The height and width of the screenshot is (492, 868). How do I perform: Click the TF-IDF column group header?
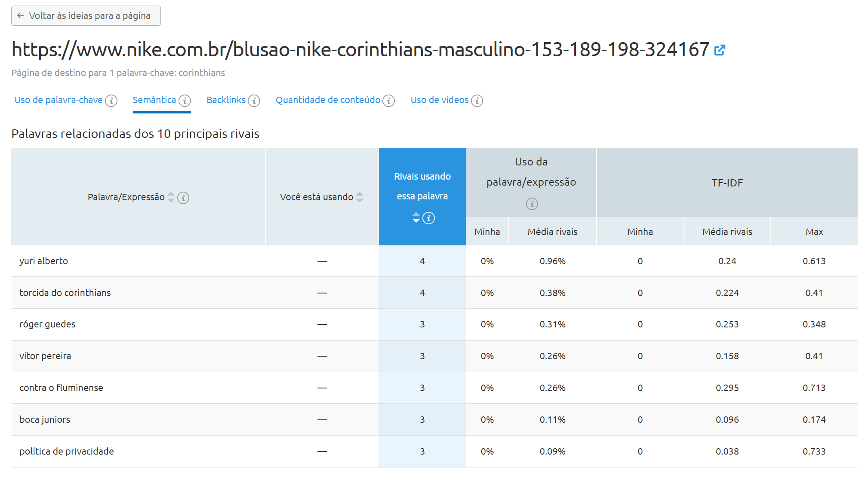(727, 183)
